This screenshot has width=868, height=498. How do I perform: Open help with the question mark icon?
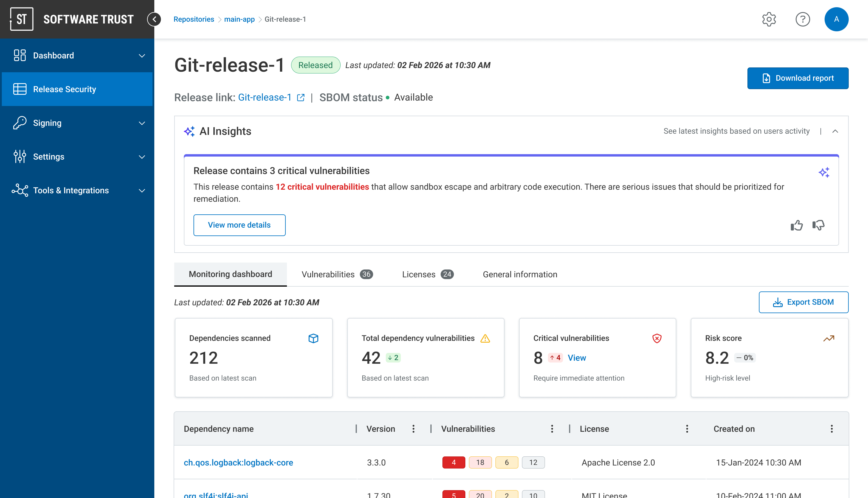[802, 19]
